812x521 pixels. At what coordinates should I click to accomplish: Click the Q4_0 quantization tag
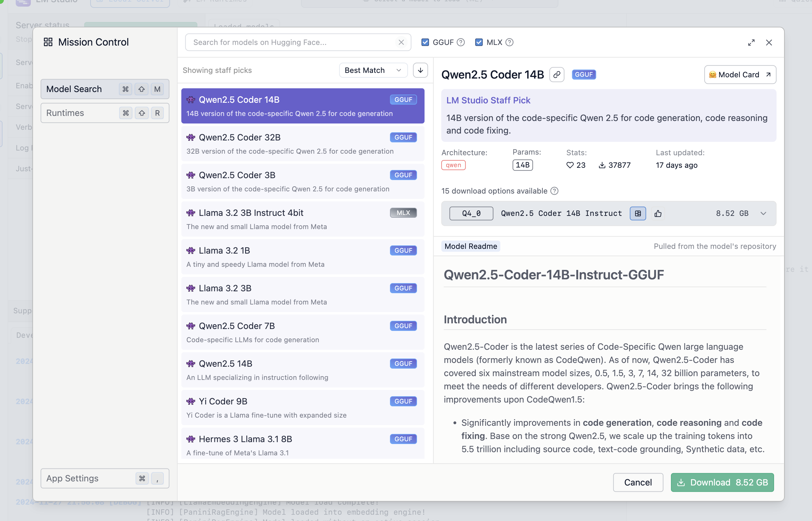click(x=471, y=213)
